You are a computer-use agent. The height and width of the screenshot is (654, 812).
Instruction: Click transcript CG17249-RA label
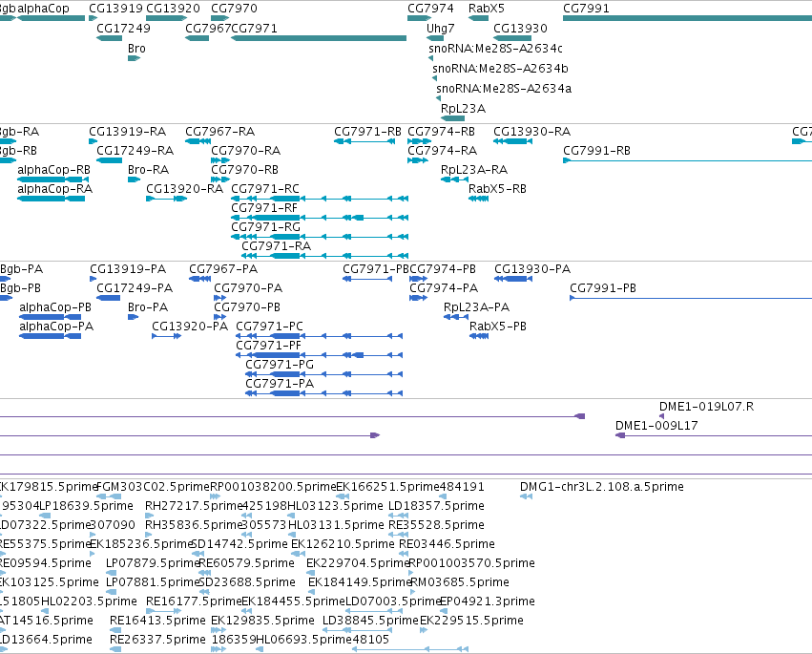pyautogui.click(x=135, y=151)
